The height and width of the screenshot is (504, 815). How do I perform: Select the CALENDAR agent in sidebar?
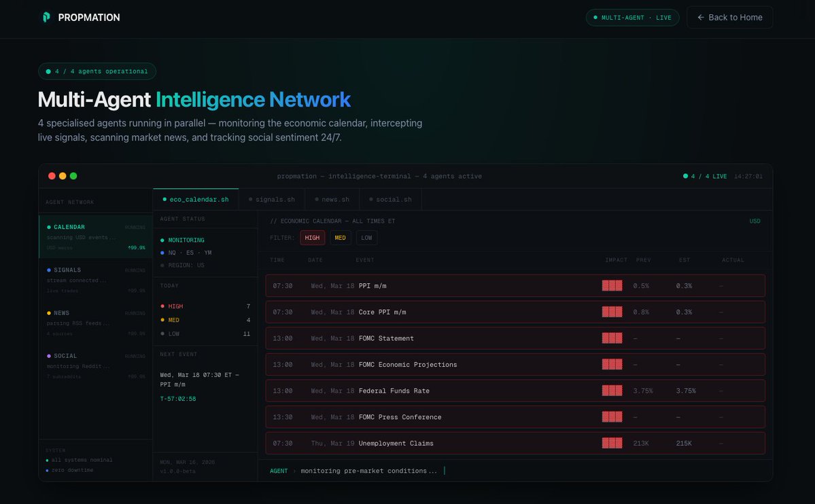[x=96, y=237]
